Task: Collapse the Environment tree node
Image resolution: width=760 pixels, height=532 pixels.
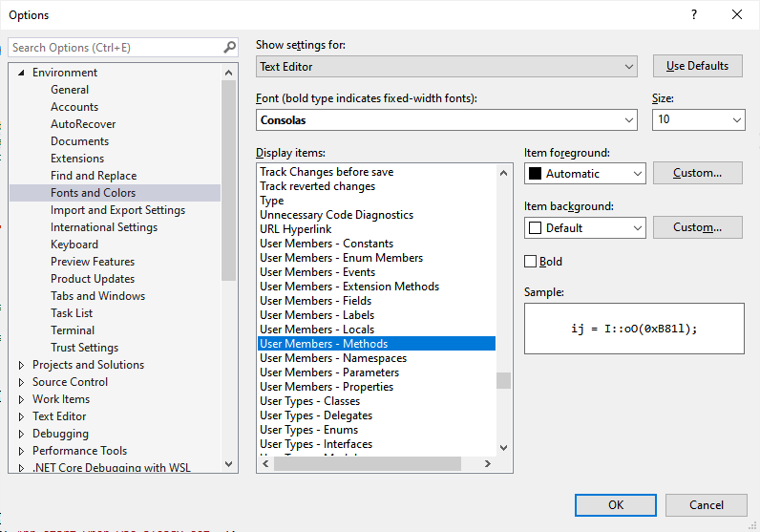Action: click(21, 73)
